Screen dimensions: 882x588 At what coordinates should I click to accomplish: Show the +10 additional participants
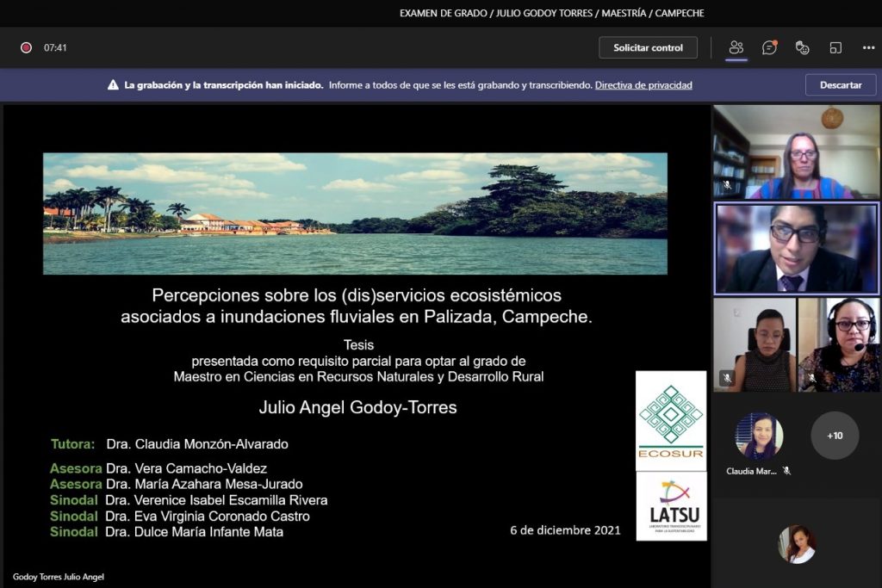point(835,436)
